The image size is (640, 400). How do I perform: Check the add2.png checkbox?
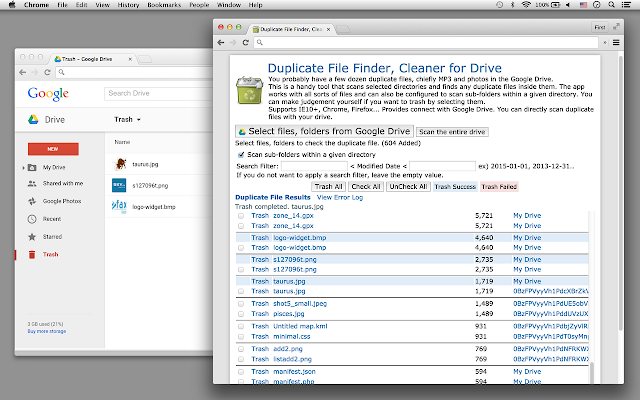tap(241, 349)
